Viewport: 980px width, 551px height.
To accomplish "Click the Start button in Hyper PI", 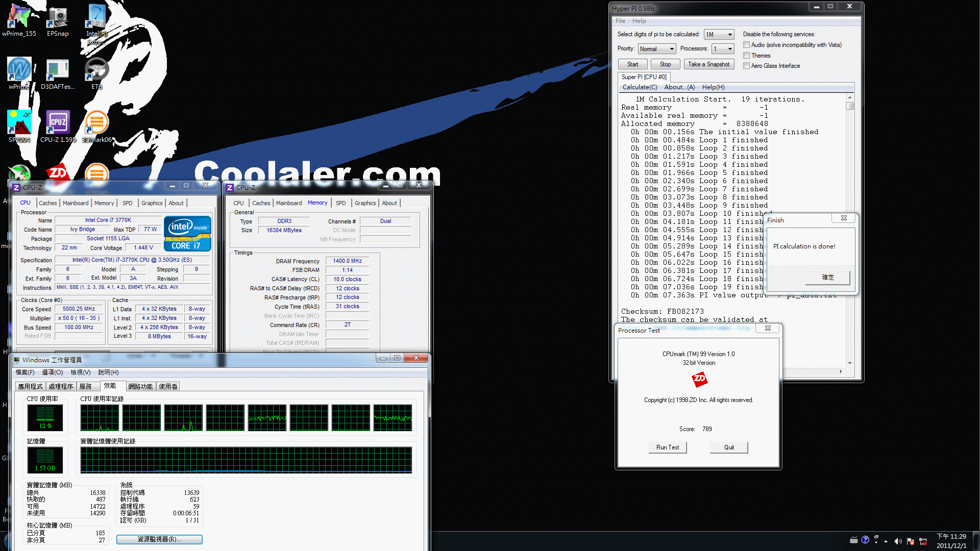I will click(x=633, y=64).
